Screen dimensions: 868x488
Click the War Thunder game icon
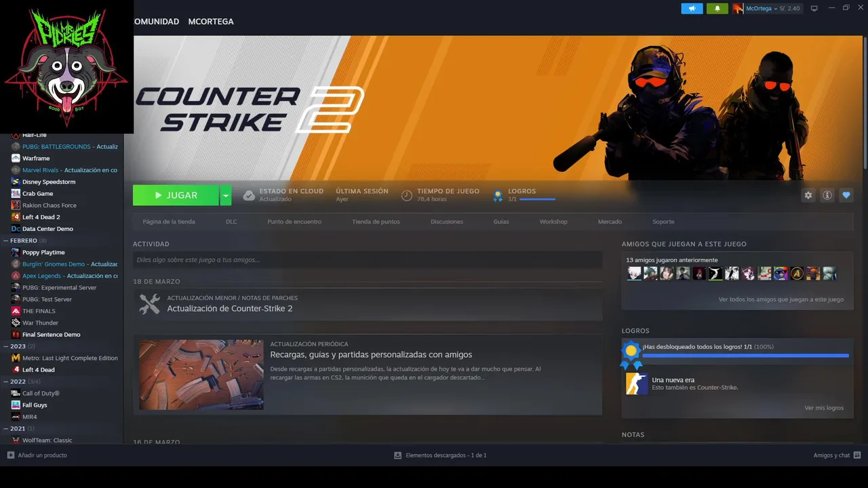pyautogui.click(x=16, y=323)
